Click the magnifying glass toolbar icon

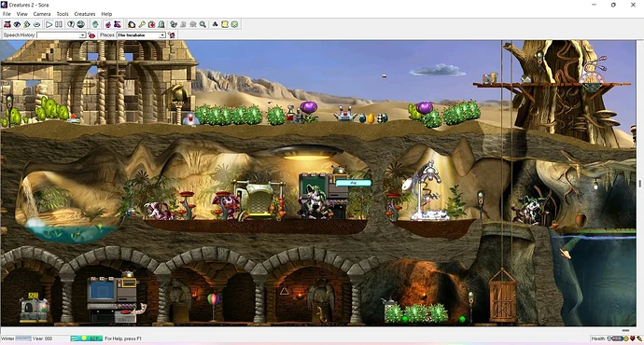[x=203, y=24]
